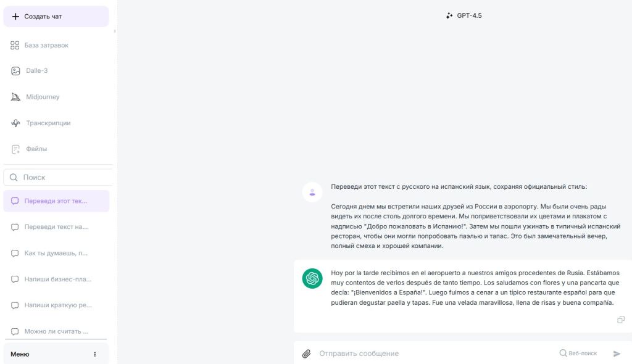Toggle the Веб-поиск web search option

pyautogui.click(x=578, y=353)
